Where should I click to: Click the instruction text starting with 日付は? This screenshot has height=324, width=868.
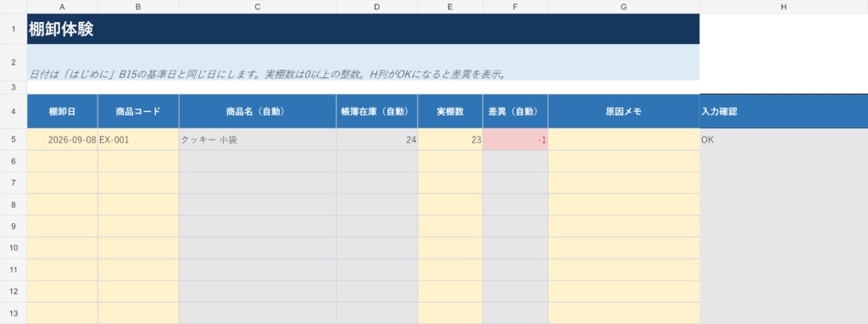pos(268,75)
